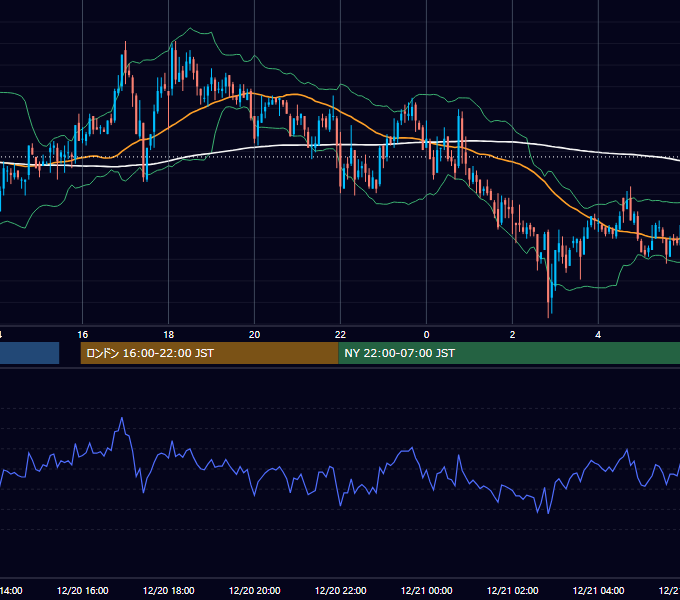
Task: Click the lowest candlestick wick near 3 o'clock
Action: pyautogui.click(x=548, y=308)
